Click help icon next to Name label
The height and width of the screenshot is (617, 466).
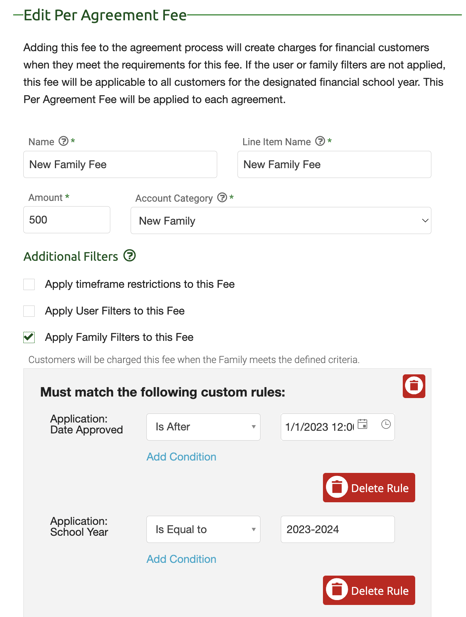click(63, 141)
